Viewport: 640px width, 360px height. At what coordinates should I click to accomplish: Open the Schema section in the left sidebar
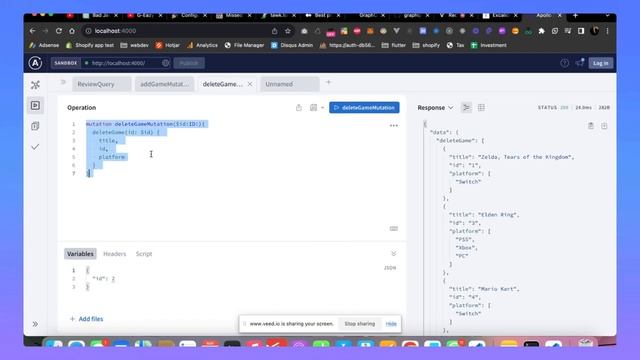tap(36, 85)
